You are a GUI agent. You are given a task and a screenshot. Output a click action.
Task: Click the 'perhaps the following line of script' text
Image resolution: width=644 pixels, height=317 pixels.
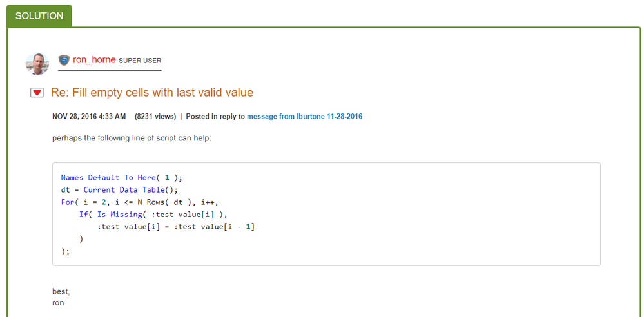[x=136, y=138]
